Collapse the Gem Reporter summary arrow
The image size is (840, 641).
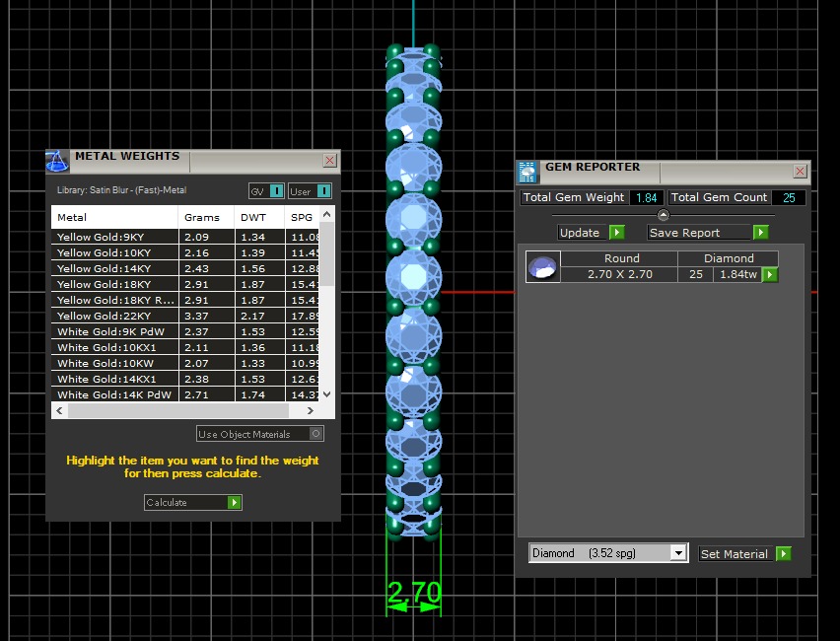[664, 215]
